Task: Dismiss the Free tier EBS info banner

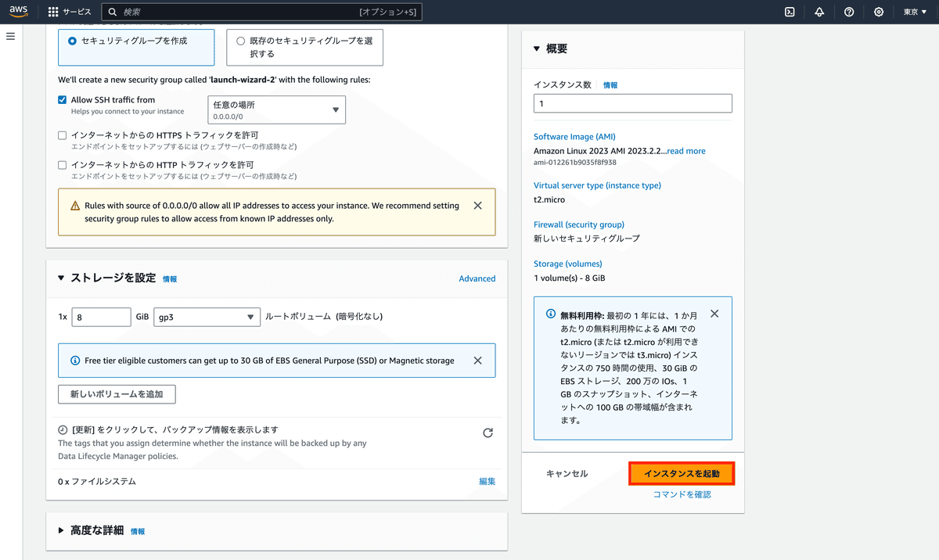Action: (x=477, y=361)
